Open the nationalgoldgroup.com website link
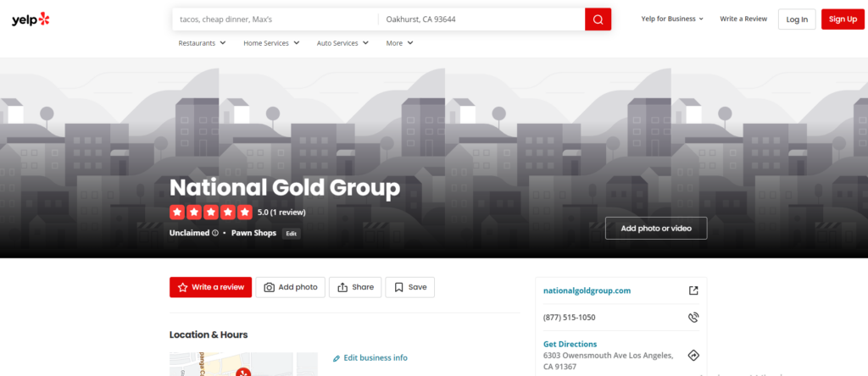Image resolution: width=868 pixels, height=376 pixels. (x=587, y=290)
